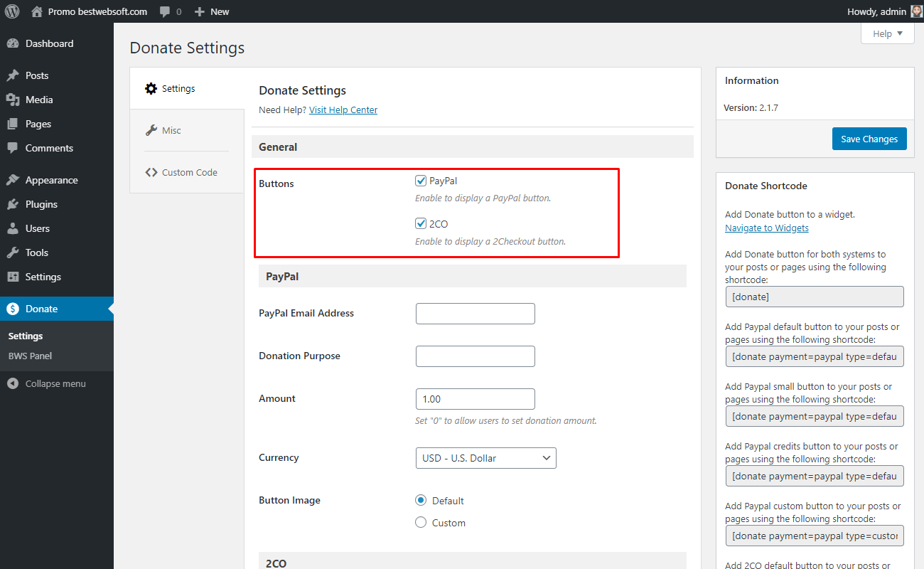Viewport: 924px width, 569px height.
Task: Click the sidebar Settings sliders icon
Action: click(x=13, y=277)
